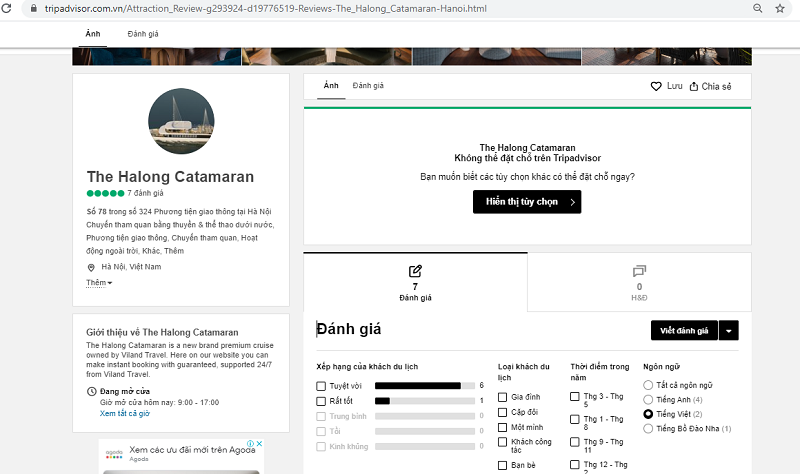
Task: Click the Lưu save link
Action: click(674, 86)
